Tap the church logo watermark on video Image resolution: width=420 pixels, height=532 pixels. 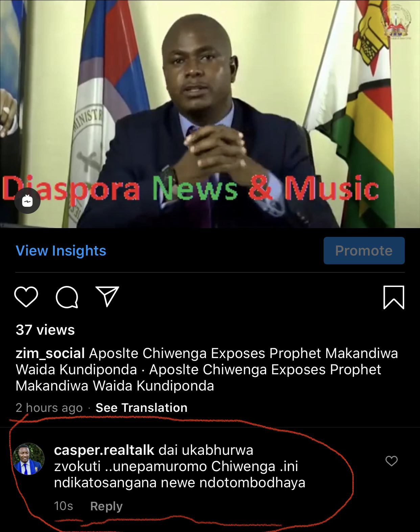click(396, 22)
